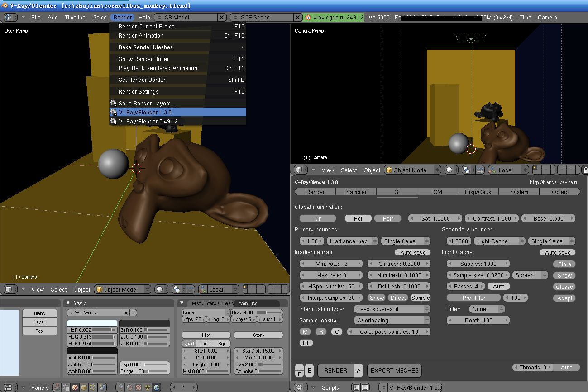The width and height of the screenshot is (588, 392).
Task: Collapse the World panel triangle
Action: coord(68,303)
